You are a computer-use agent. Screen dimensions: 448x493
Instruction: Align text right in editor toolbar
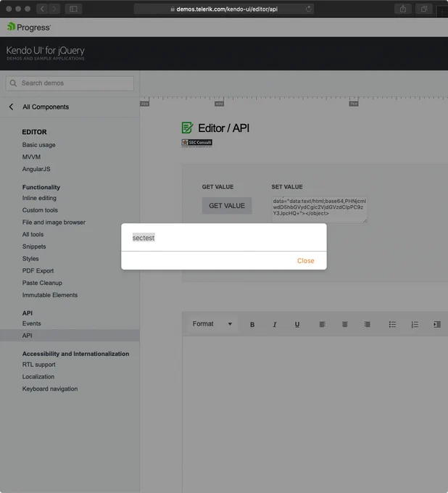click(367, 325)
